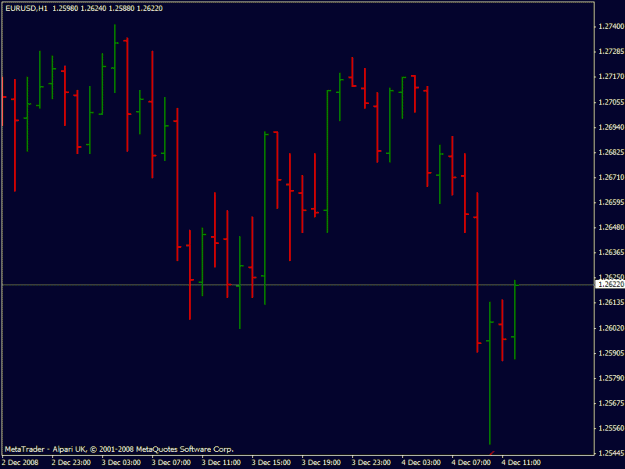Click the 1.26825 price axis label
This screenshot has width=625, height=469.
[611, 152]
